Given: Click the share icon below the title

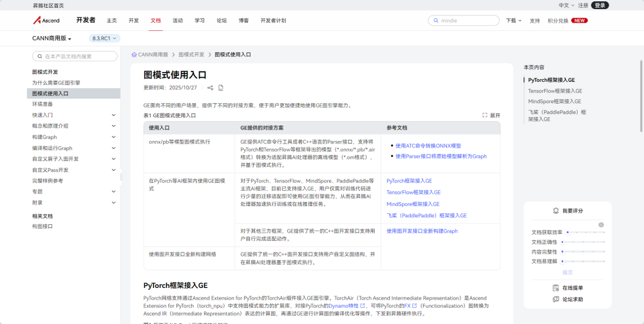Looking at the screenshot, I should (x=211, y=88).
